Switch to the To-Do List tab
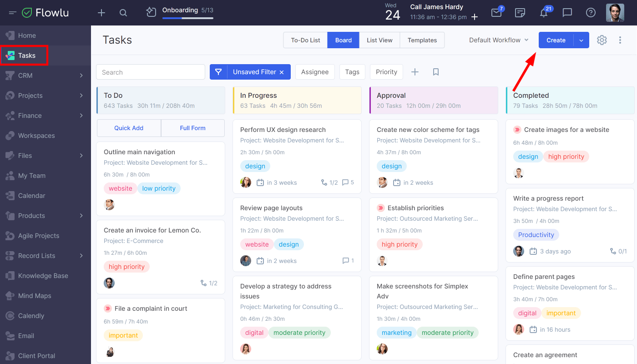This screenshot has width=637, height=364. pos(306,40)
